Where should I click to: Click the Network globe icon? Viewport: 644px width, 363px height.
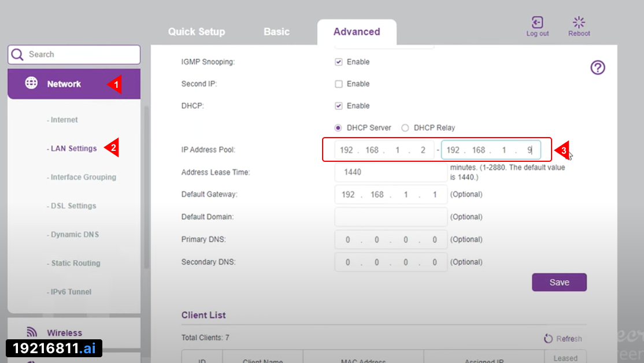31,83
